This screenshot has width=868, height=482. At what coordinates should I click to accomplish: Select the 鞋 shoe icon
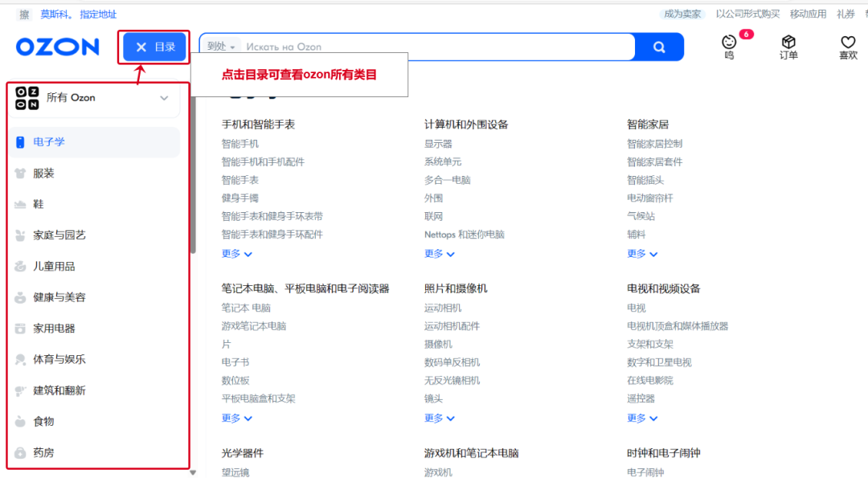[20, 205]
